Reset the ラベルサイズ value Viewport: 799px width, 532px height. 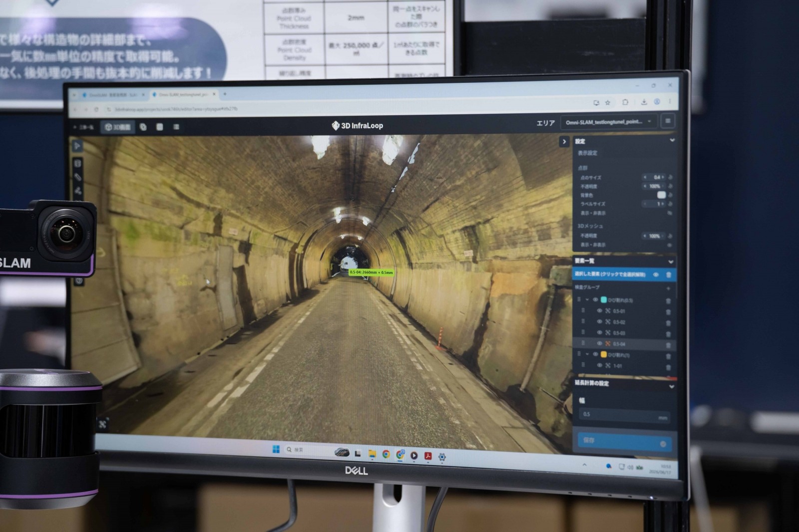[670, 204]
